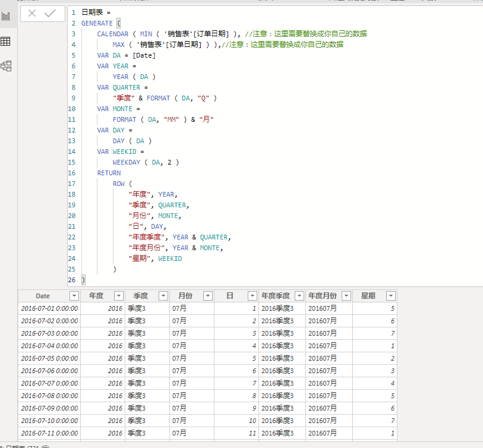Select the 年度季度 column header

click(x=276, y=296)
